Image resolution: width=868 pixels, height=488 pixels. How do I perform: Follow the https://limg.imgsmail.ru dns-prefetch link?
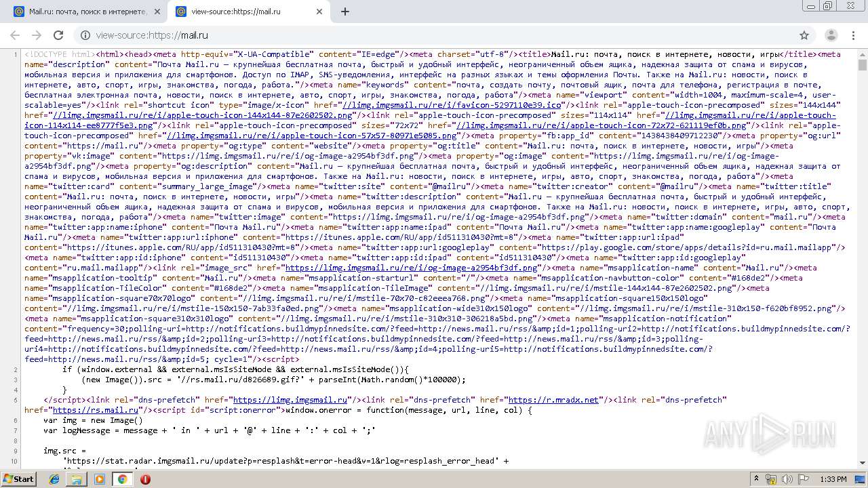pyautogui.click(x=290, y=400)
